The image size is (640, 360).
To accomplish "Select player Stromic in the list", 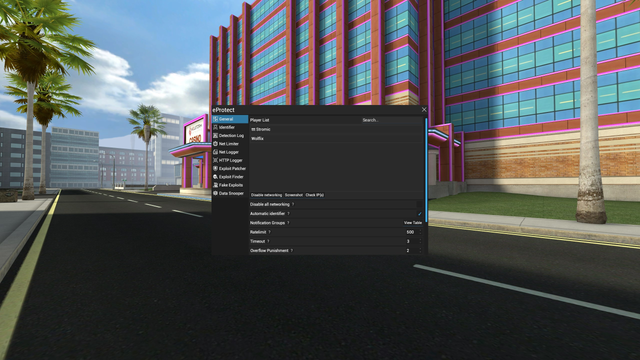I will [x=336, y=129].
